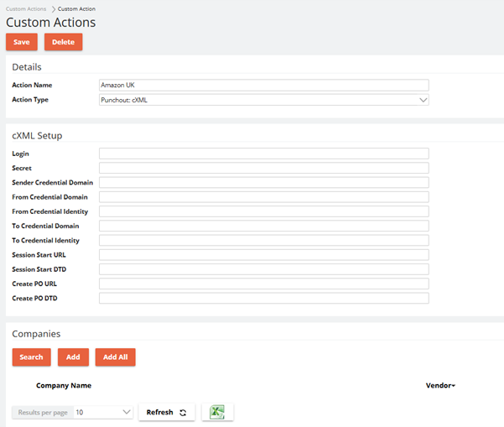Focus the Action Name field

point(263,85)
